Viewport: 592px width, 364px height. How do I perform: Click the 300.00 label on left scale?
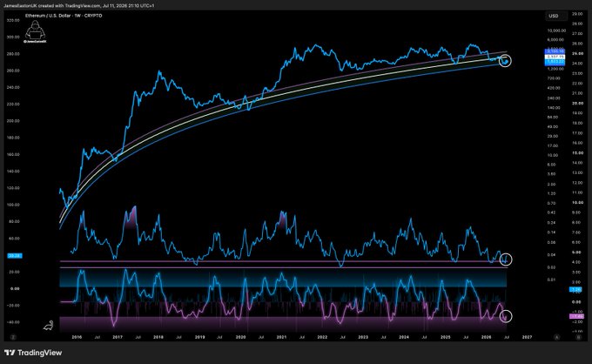coord(13,37)
